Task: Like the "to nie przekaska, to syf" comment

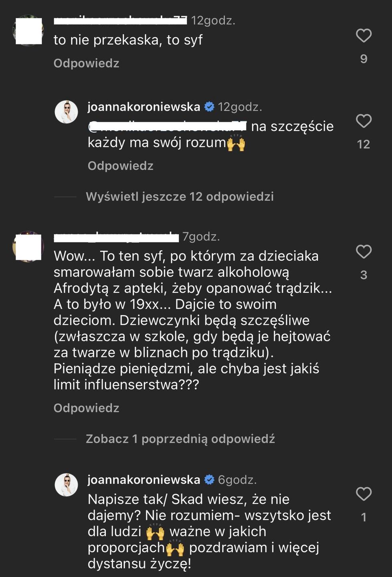Action: pyautogui.click(x=364, y=36)
